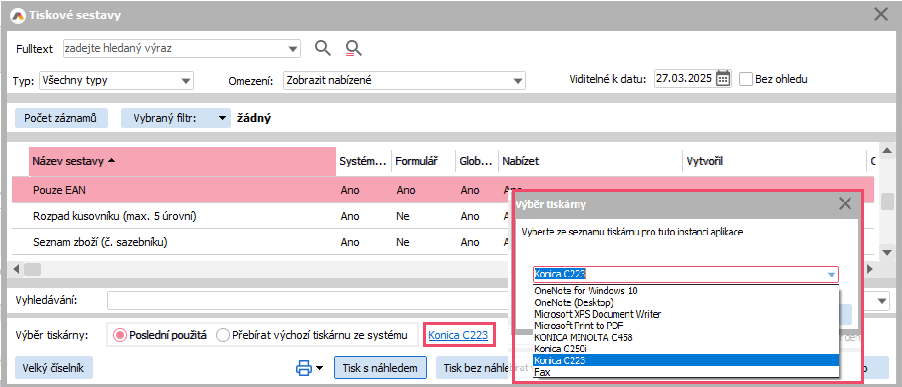Choose OneNote for Windows 10 printer
The width and height of the screenshot is (902, 387).
coord(686,291)
